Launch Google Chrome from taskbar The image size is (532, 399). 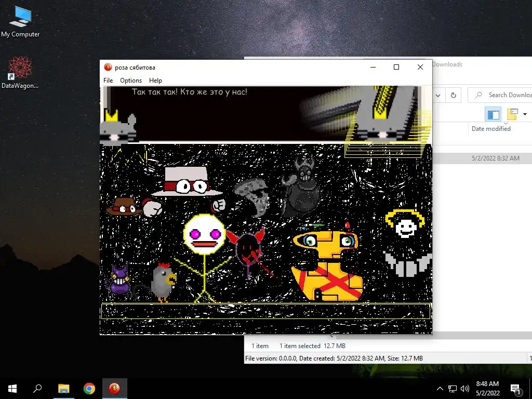coord(89,389)
